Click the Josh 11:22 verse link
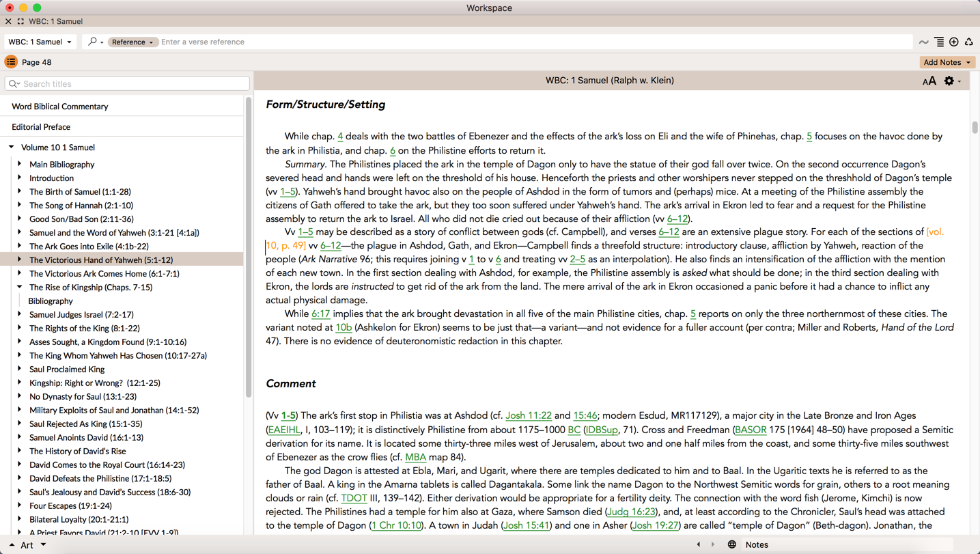 click(529, 416)
